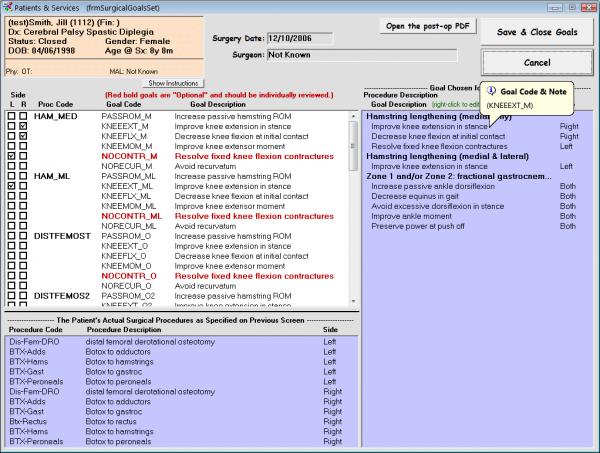Open the post-op PDF
The height and width of the screenshot is (453, 600).
[428, 26]
